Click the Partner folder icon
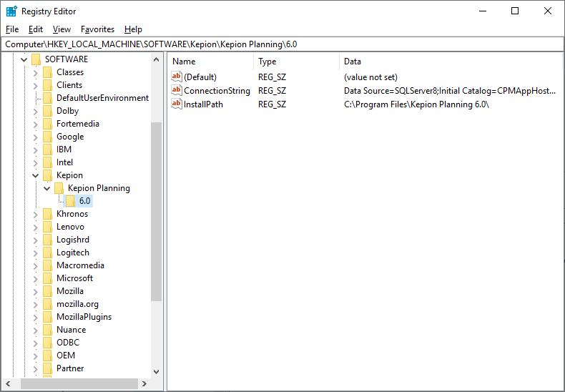The height and width of the screenshot is (392, 565). [48, 368]
